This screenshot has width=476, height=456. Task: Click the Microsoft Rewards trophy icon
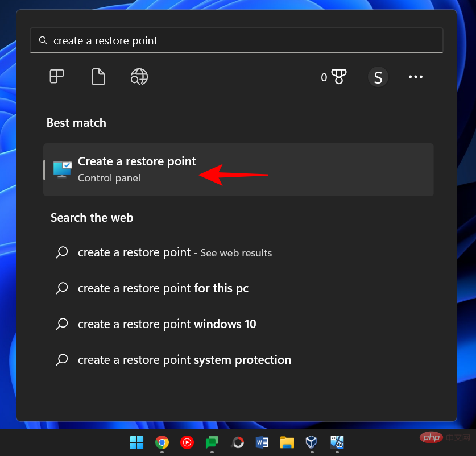[x=338, y=77]
